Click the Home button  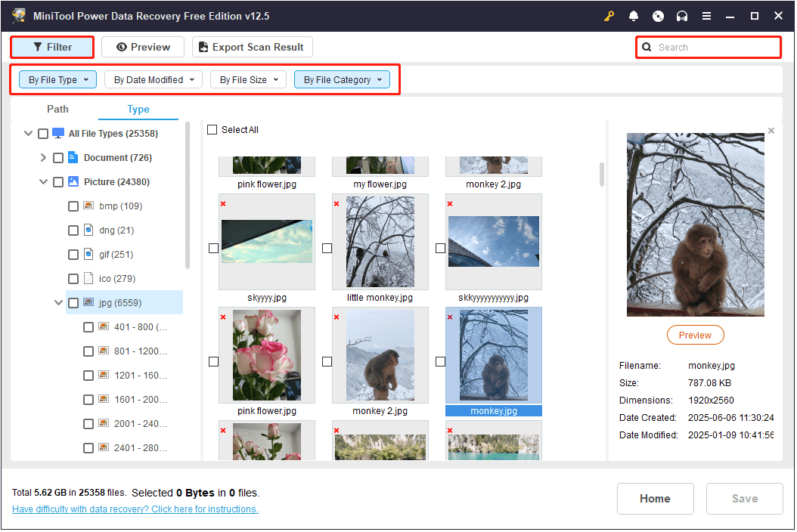click(x=655, y=499)
